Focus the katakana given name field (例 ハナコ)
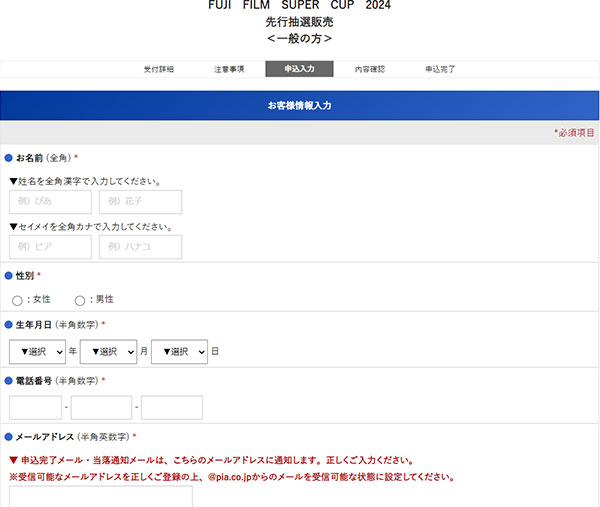This screenshot has width=600, height=507. click(x=140, y=247)
